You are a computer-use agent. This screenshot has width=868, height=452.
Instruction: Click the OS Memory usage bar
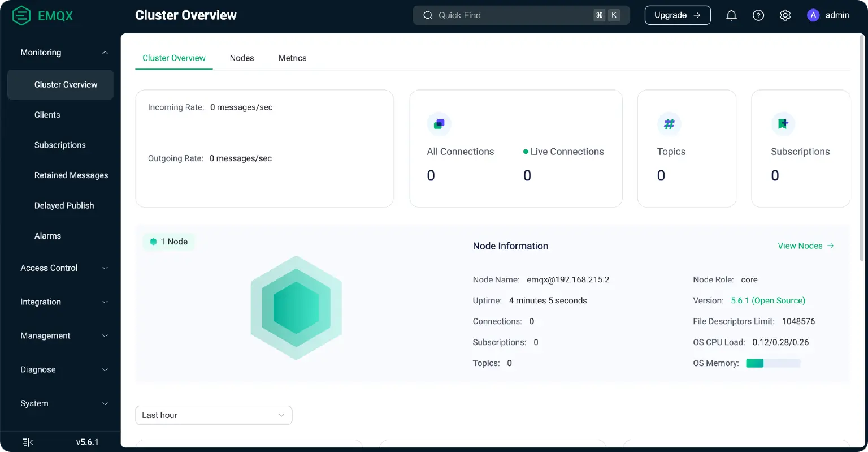[772, 363]
